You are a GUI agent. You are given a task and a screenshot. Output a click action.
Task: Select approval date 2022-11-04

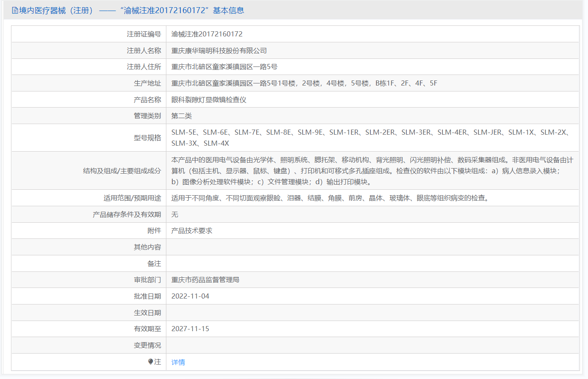pyautogui.click(x=190, y=296)
